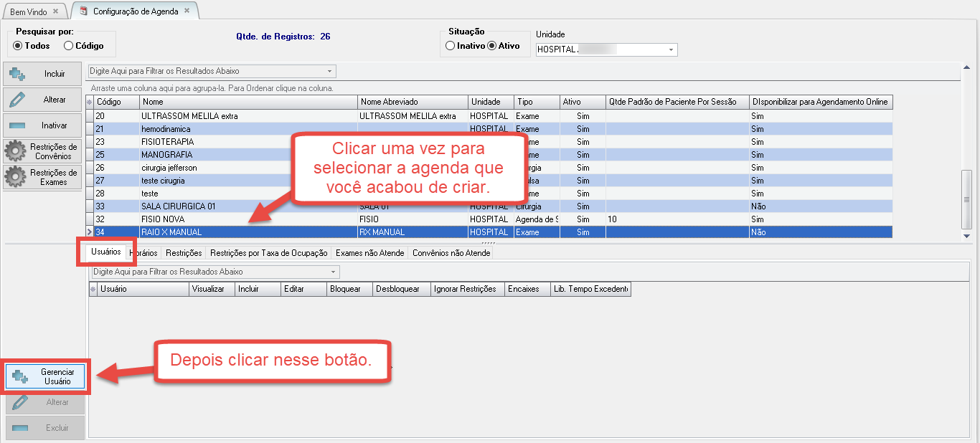The width and height of the screenshot is (980, 443).
Task: Open Restrições de Convênios gear icon
Action: [x=42, y=151]
